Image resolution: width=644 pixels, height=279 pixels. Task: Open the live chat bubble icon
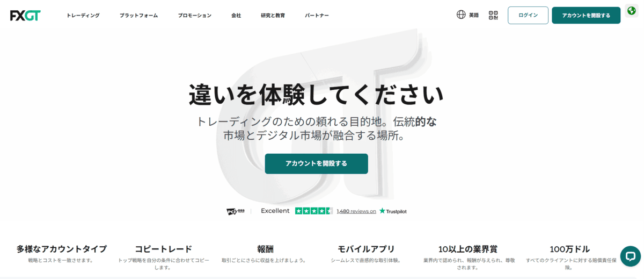click(x=630, y=256)
